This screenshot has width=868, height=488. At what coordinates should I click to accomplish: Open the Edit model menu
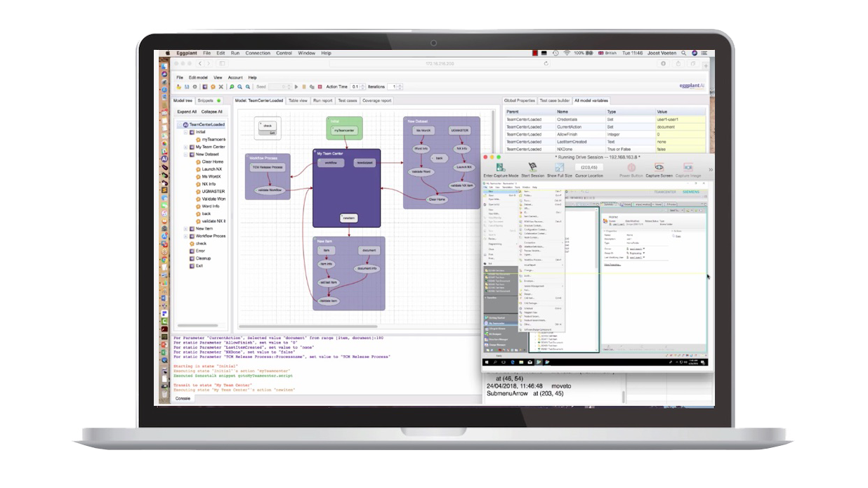tap(198, 77)
